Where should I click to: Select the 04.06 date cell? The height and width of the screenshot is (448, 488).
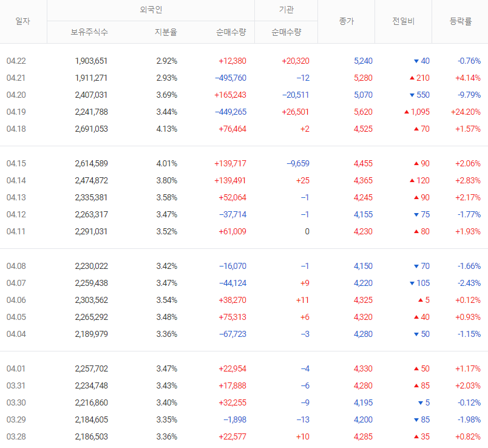(16, 300)
